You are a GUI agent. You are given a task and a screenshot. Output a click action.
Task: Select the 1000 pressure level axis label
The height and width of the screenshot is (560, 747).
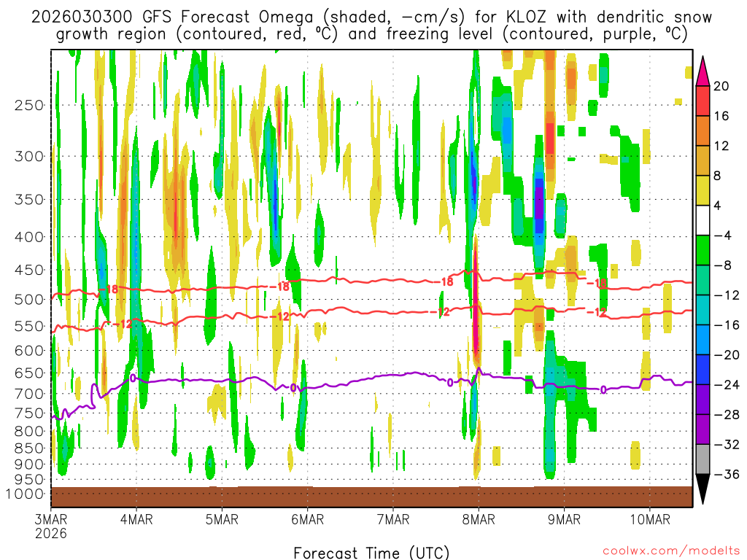coord(28,494)
